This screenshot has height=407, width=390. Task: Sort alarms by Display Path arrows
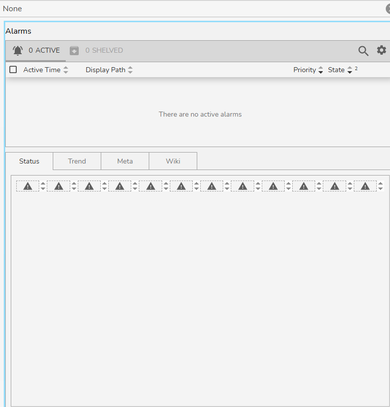(x=130, y=70)
